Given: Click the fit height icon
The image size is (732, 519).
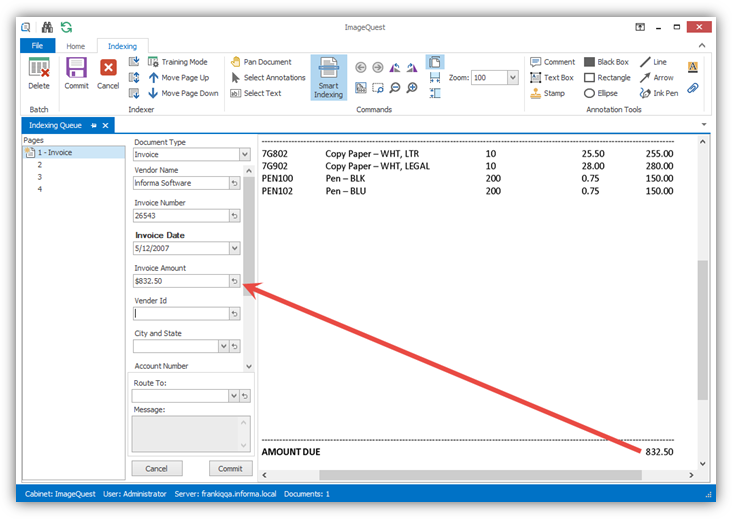Looking at the screenshot, I should pyautogui.click(x=435, y=93).
